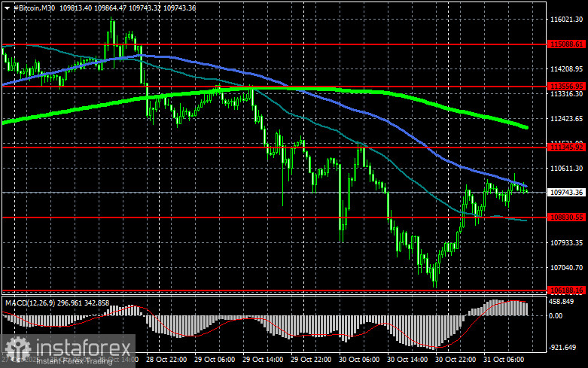Click the 28 Oct 22:00 time axis label

166,360
